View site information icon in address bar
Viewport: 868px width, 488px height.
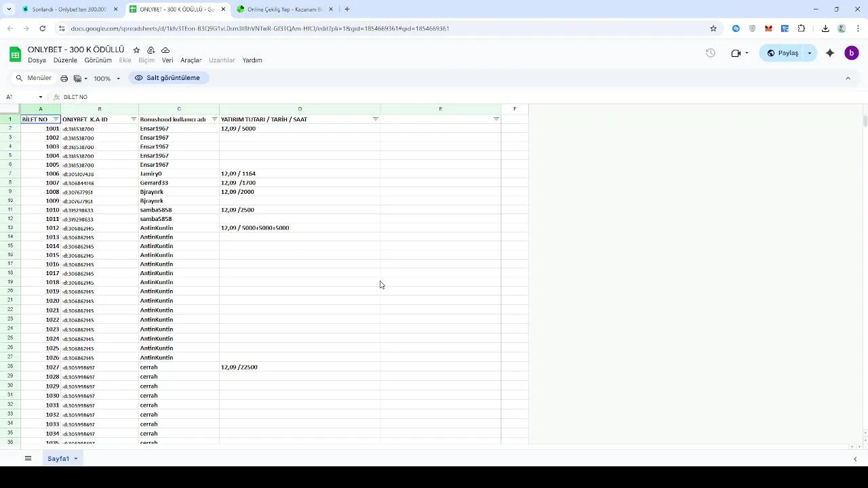(x=61, y=28)
